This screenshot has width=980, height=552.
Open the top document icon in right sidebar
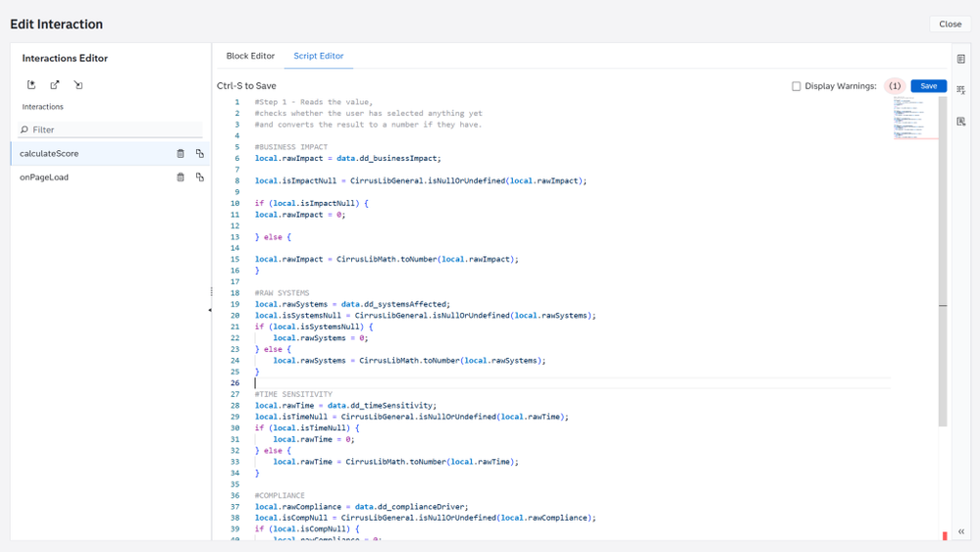coord(961,59)
